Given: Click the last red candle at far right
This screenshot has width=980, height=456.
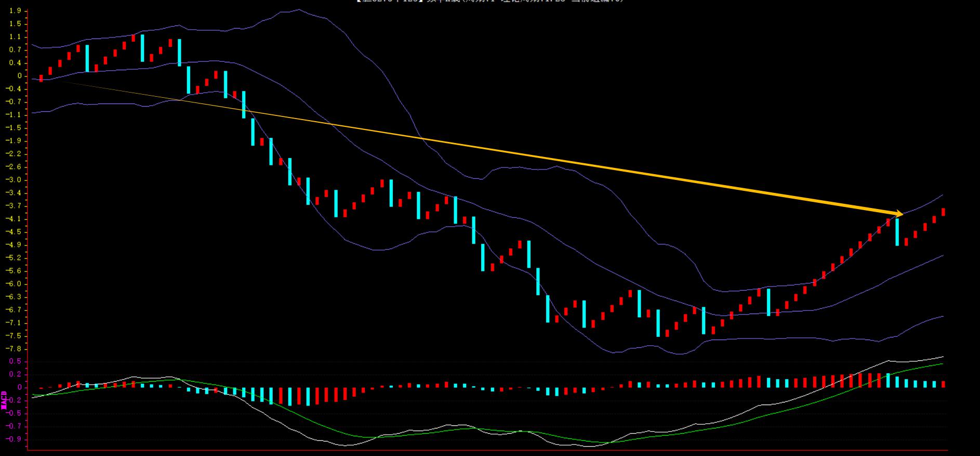Looking at the screenshot, I should [x=943, y=212].
